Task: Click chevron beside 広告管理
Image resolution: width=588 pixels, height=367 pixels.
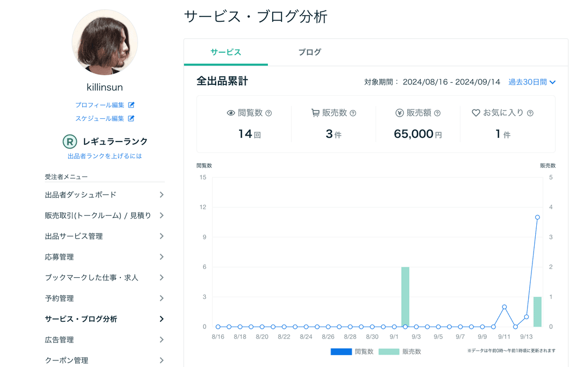Action: click(162, 340)
